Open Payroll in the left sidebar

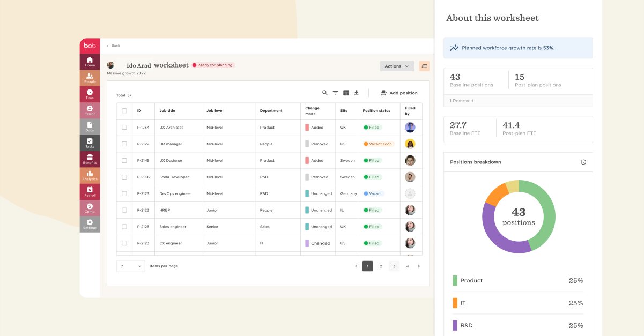click(x=90, y=192)
